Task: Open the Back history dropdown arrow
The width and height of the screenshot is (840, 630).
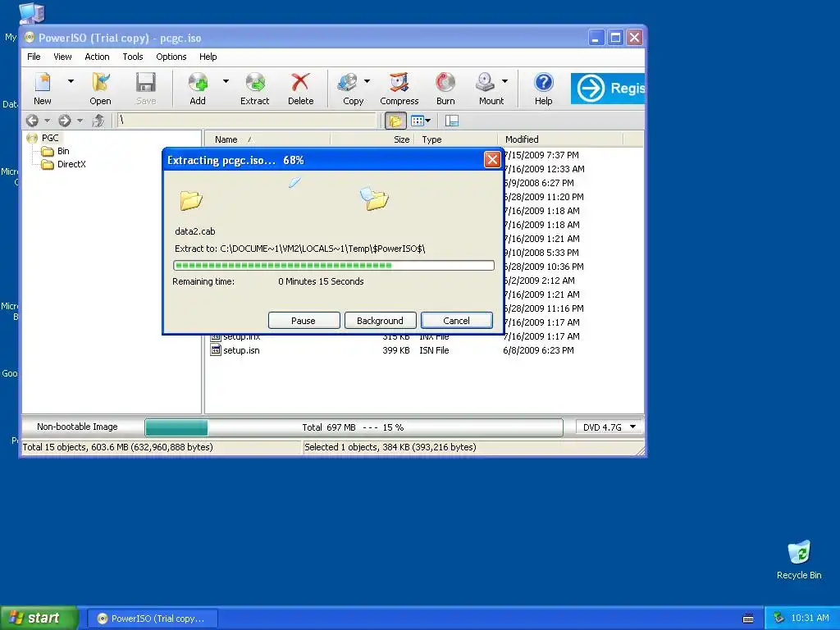Action: (x=47, y=121)
